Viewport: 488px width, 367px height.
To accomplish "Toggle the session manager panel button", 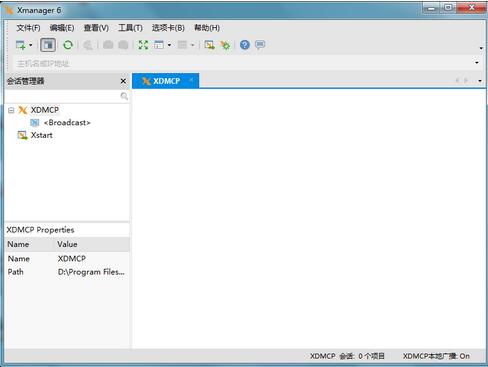I will coord(48,45).
